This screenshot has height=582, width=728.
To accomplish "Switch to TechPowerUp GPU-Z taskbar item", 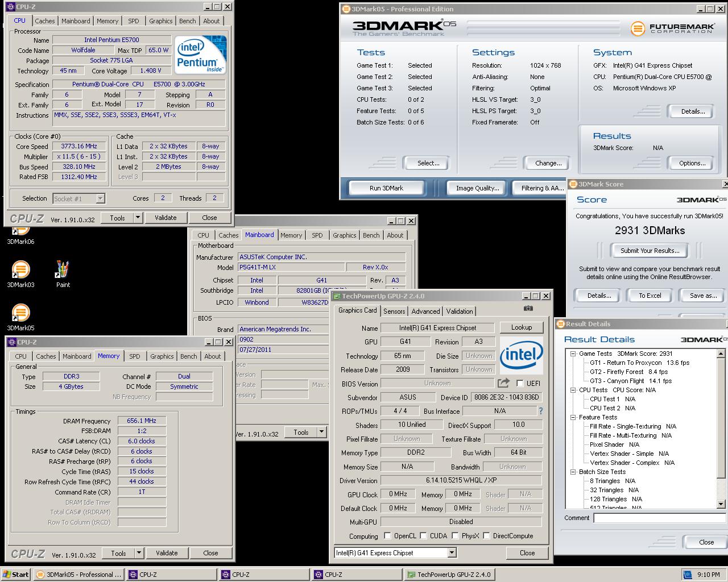I will point(449,575).
